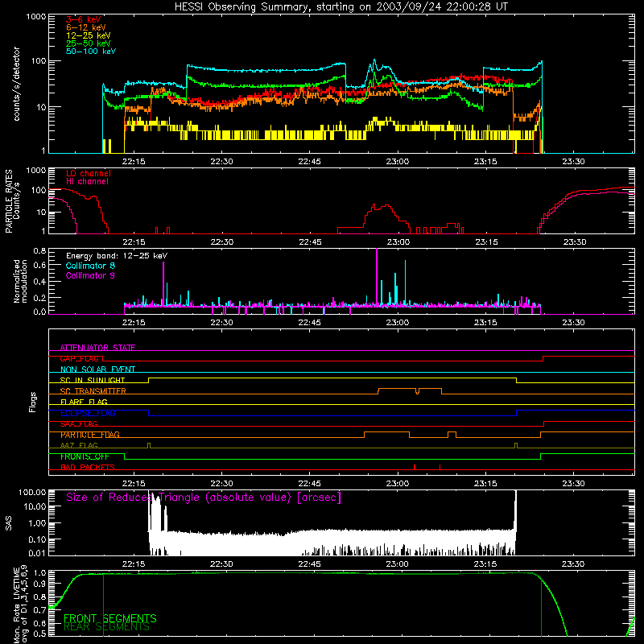Click the notch dip in the SC_TRANSMITTER line

click(417, 391)
